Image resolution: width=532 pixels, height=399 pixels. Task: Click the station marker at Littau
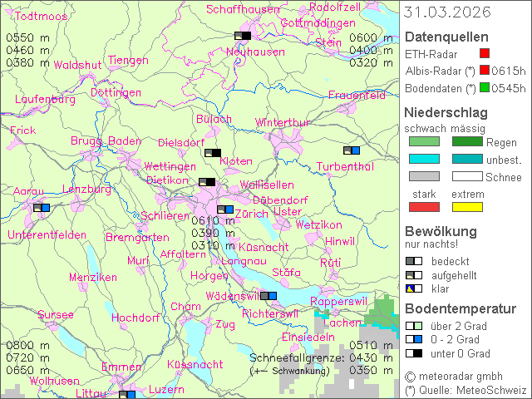click(x=127, y=395)
